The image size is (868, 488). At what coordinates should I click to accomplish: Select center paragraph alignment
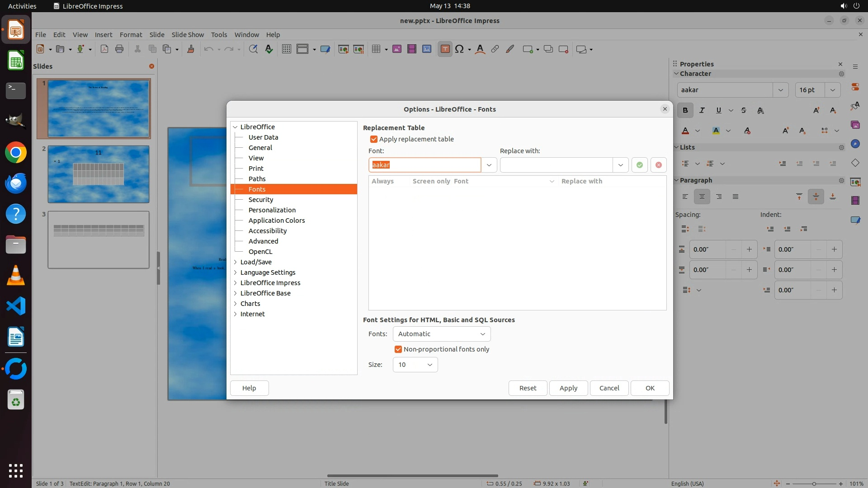click(x=702, y=197)
